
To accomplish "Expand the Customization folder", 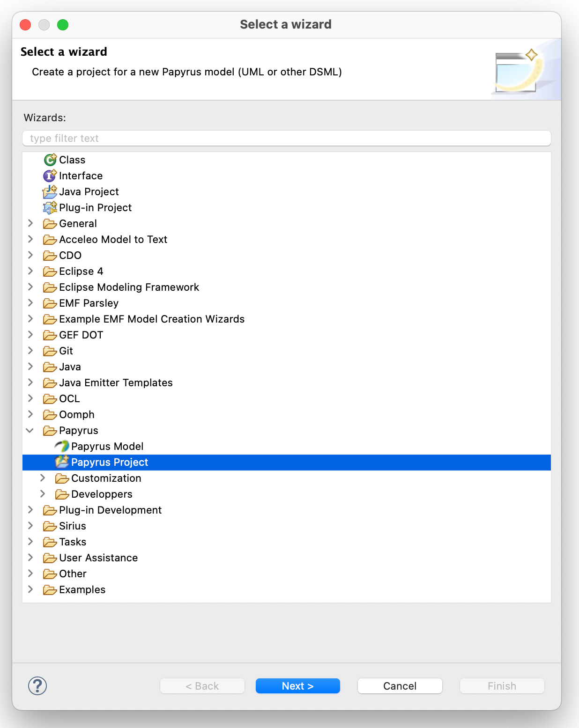I will pos(43,478).
